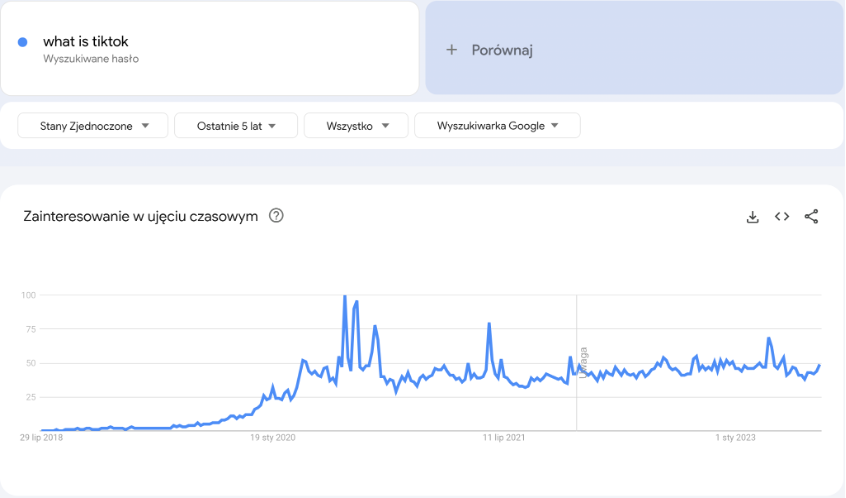Click the '11 lip 2021' date label
Screen dimensions: 846x498
pyautogui.click(x=504, y=437)
